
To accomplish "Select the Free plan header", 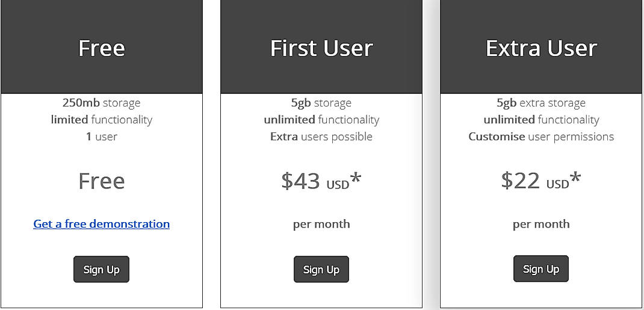I will pyautogui.click(x=101, y=48).
